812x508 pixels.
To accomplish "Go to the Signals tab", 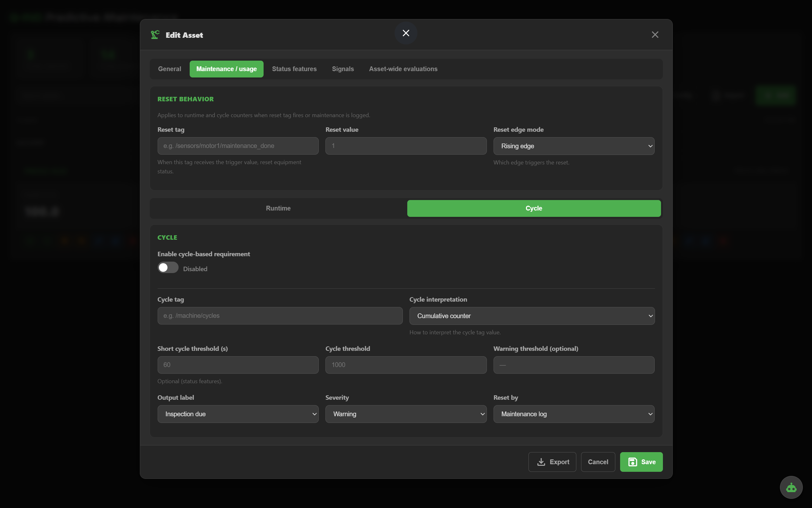I will (343, 69).
